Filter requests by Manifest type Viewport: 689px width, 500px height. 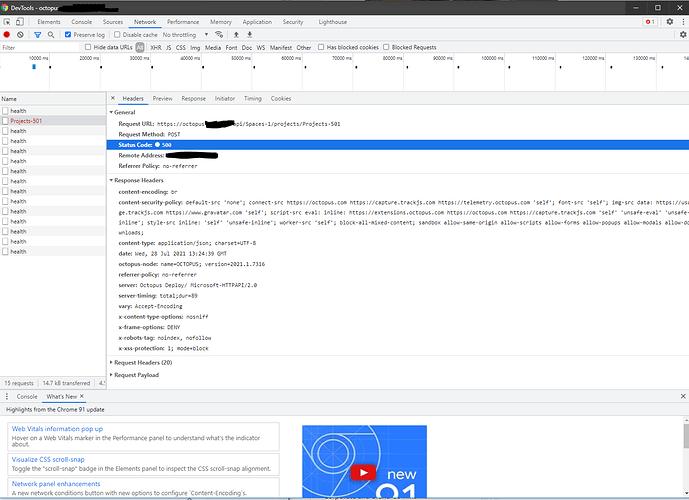(281, 47)
